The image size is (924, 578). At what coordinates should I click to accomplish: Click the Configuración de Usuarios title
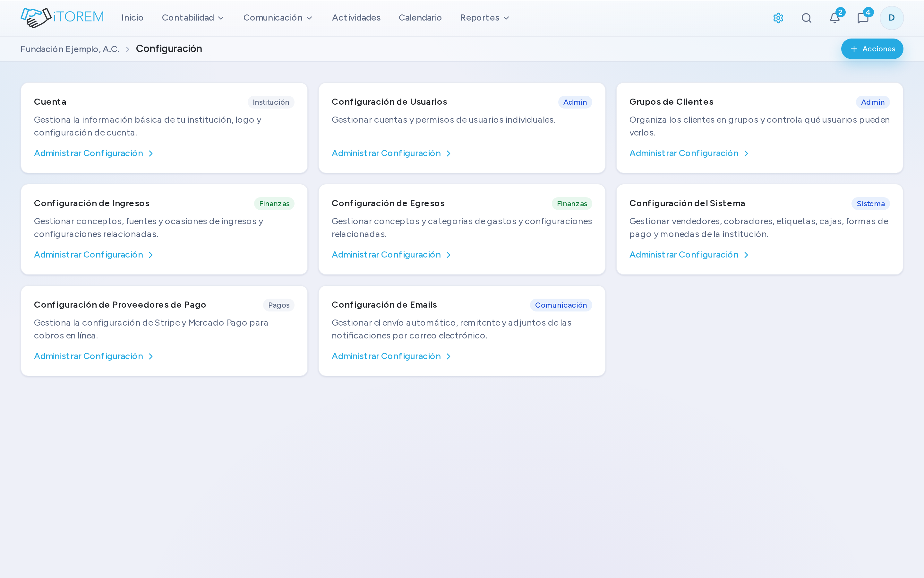389,102
